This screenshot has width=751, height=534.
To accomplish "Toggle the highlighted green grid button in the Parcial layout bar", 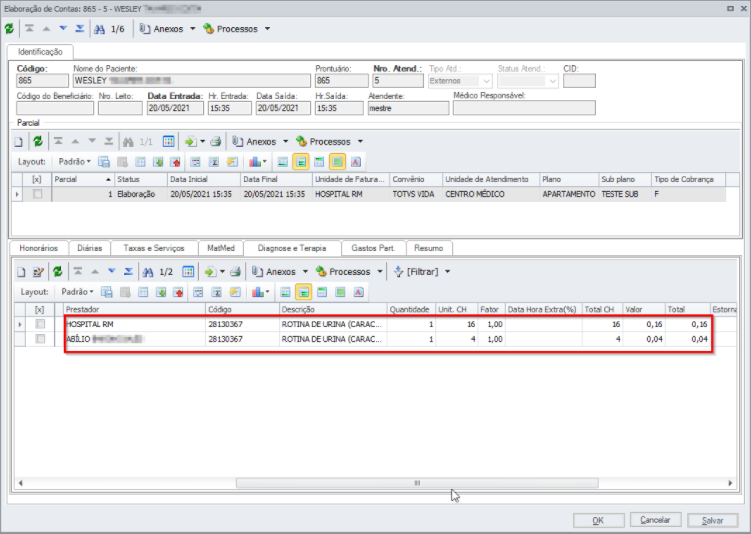I will point(338,162).
